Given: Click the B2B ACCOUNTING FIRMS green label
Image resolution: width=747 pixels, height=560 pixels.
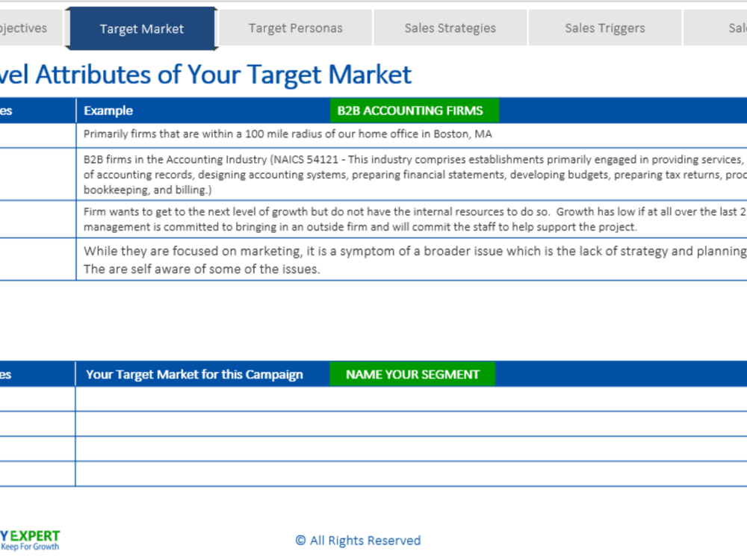Looking at the screenshot, I should coord(415,111).
